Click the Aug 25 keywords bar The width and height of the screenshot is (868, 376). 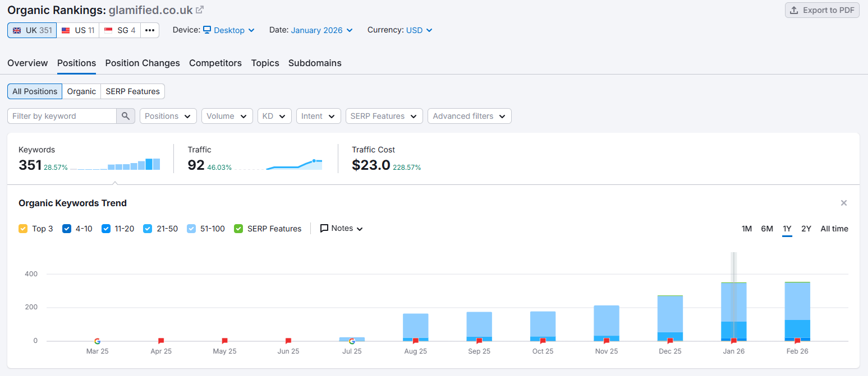click(416, 327)
